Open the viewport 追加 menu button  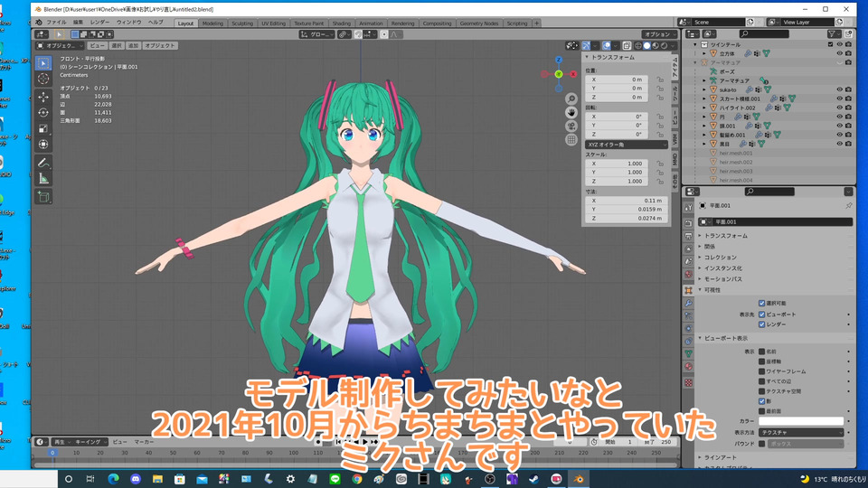pyautogui.click(x=134, y=46)
